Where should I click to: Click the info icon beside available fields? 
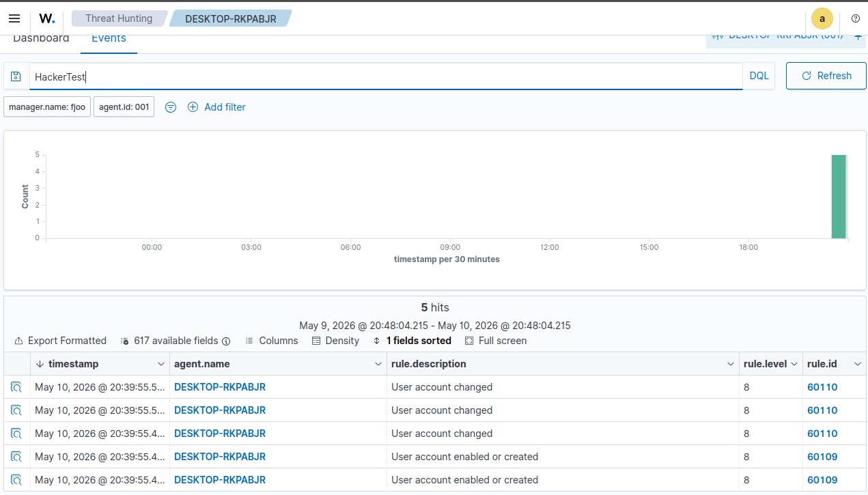226,341
